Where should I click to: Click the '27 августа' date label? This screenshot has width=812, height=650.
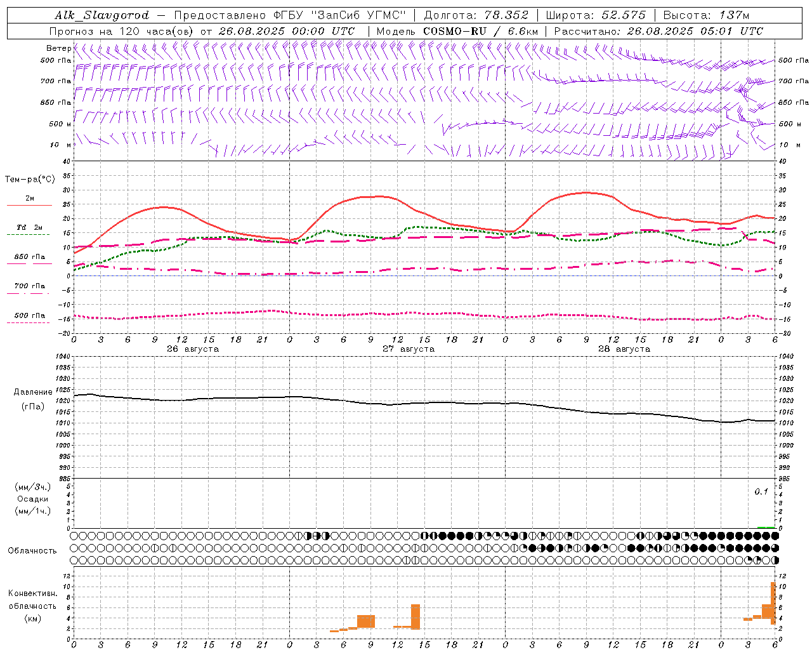click(409, 349)
